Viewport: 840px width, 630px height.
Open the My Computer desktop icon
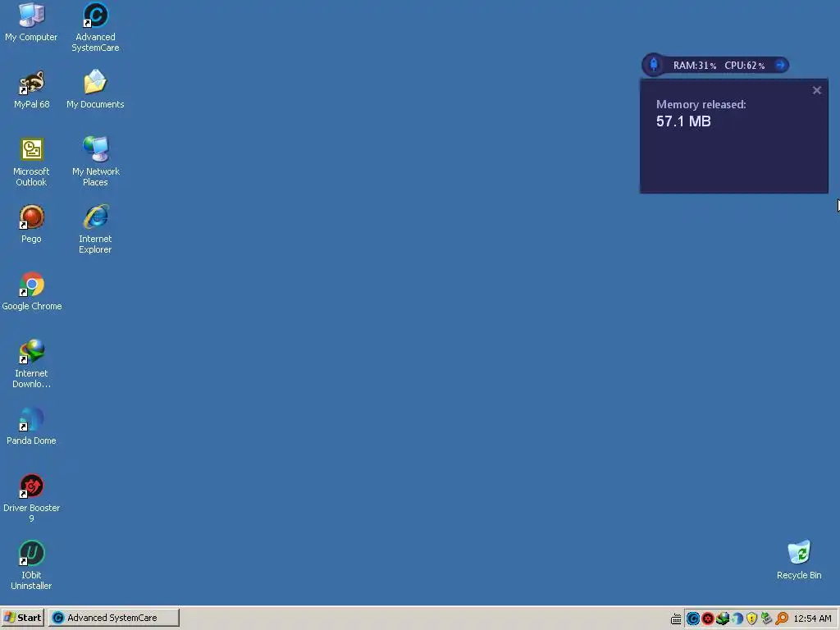[31, 22]
